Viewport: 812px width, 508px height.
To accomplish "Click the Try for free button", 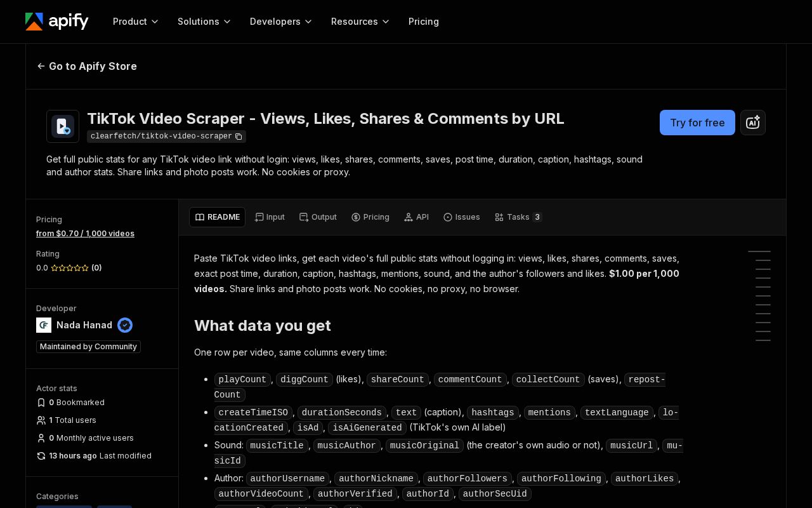I will pos(697,123).
